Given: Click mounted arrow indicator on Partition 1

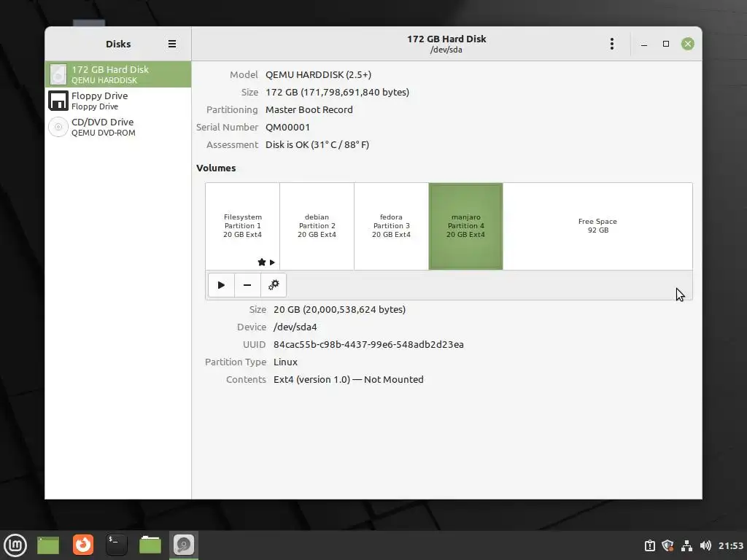Looking at the screenshot, I should tap(272, 262).
